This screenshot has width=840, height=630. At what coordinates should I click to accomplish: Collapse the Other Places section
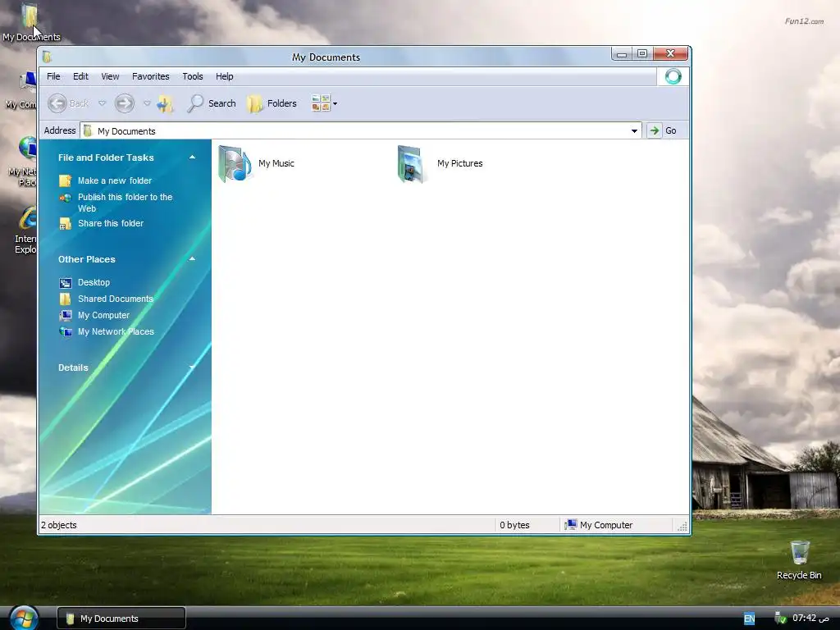click(192, 258)
